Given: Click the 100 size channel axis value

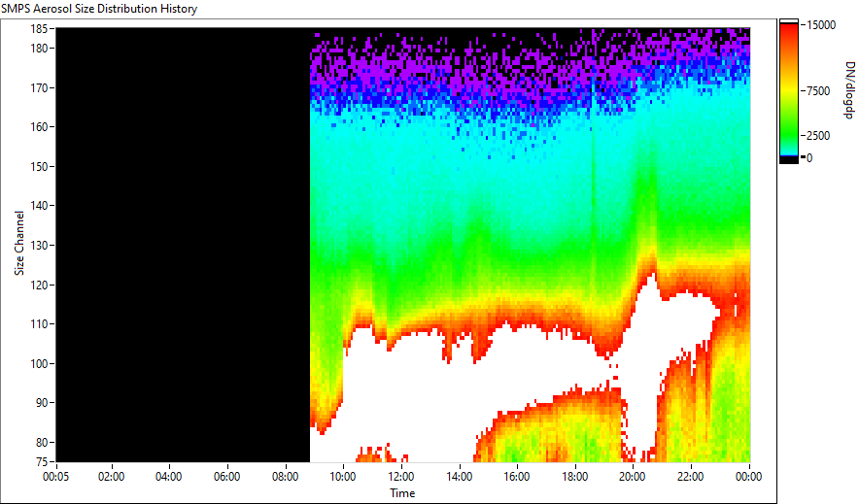Looking at the screenshot, I should pyautogui.click(x=39, y=364).
